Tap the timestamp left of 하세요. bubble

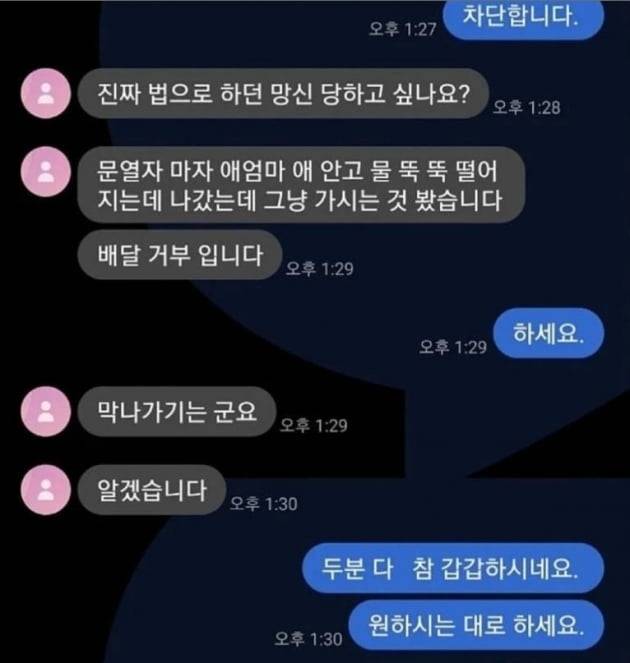coord(453,347)
